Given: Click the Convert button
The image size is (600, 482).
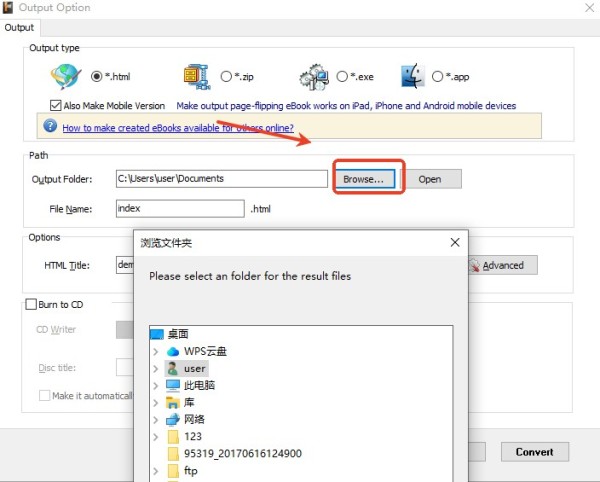Looking at the screenshot, I should click(535, 452).
